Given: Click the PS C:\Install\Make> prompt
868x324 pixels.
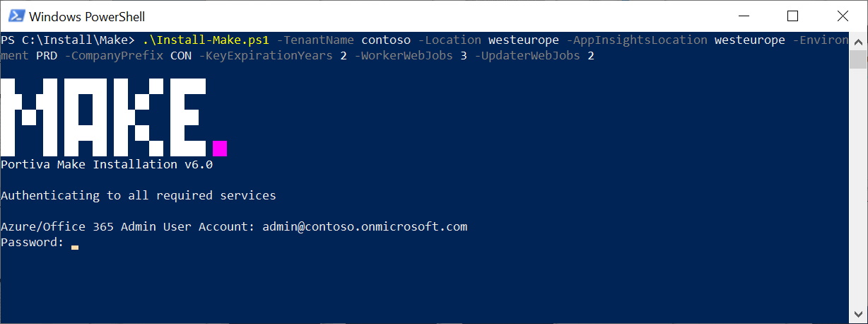Looking at the screenshot, I should coord(68,40).
